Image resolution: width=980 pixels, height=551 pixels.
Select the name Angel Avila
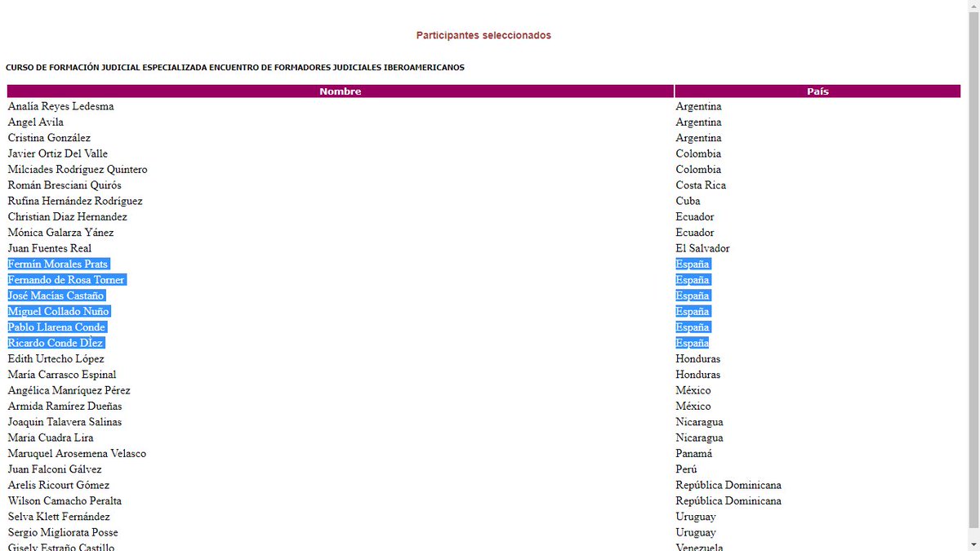36,122
